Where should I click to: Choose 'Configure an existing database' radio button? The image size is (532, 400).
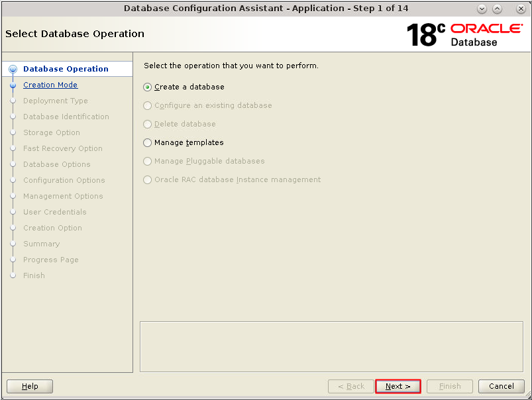[x=207, y=105]
